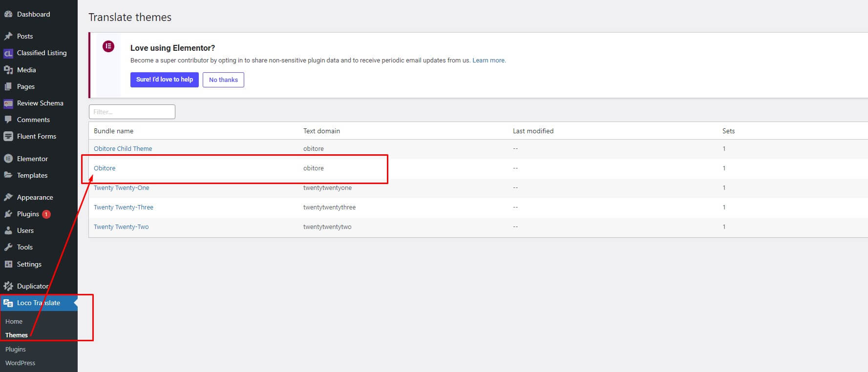Select the Themes submenu item
The width and height of the screenshot is (868, 372).
(17, 335)
